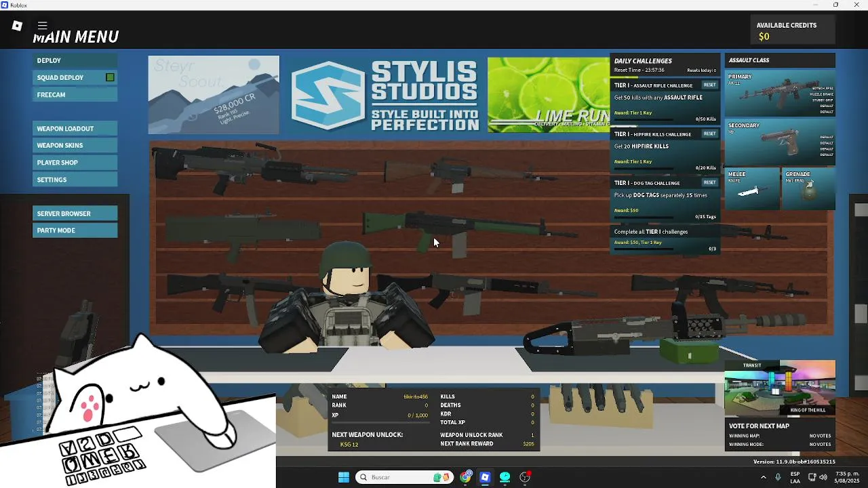Open PLAYER SHOP menu
The height and width of the screenshot is (488, 868).
75,163
